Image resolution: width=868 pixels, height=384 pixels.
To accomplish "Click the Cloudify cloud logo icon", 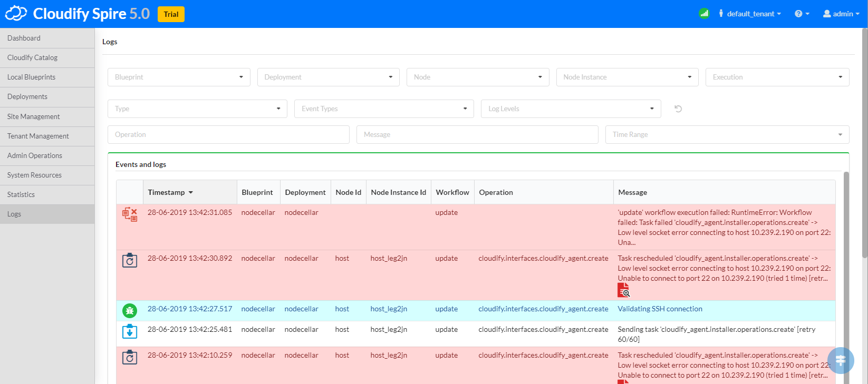I will click(x=16, y=13).
